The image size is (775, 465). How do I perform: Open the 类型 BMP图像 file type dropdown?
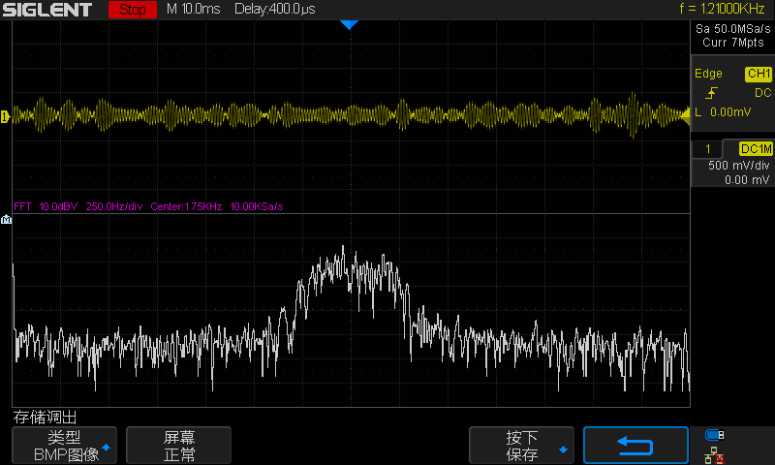click(x=64, y=446)
